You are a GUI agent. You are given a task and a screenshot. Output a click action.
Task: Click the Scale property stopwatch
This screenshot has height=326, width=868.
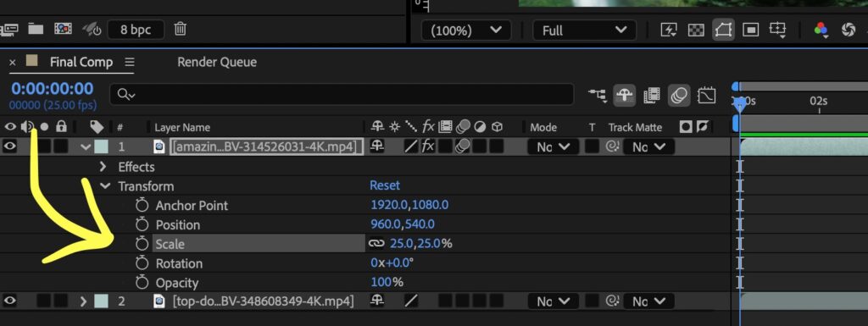point(142,244)
